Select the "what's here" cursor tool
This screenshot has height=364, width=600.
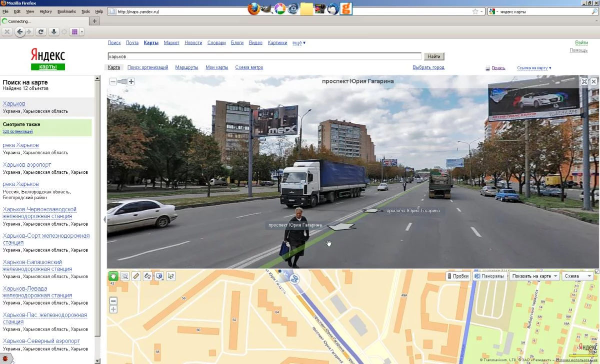170,276
